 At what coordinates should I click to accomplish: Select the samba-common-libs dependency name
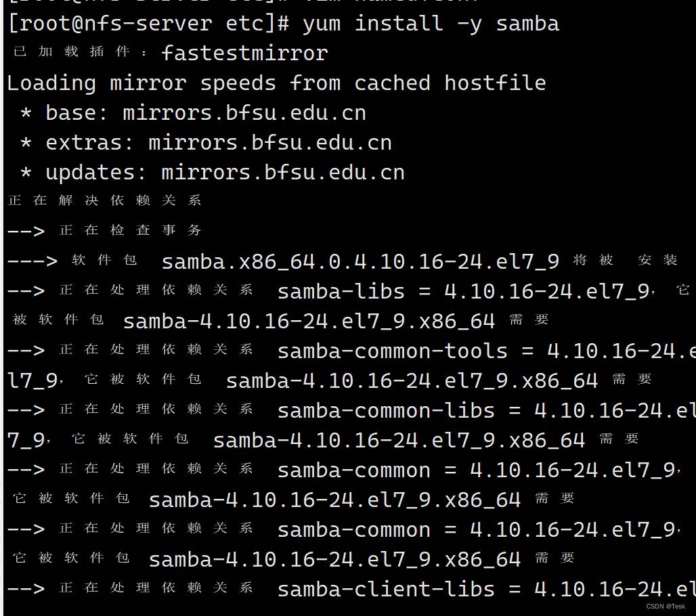386,410
